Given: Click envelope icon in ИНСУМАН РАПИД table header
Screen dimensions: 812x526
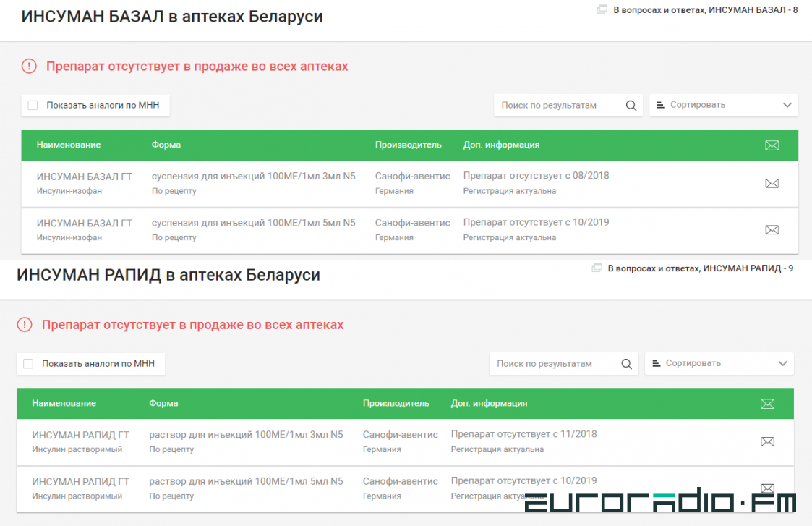Looking at the screenshot, I should click(767, 404).
